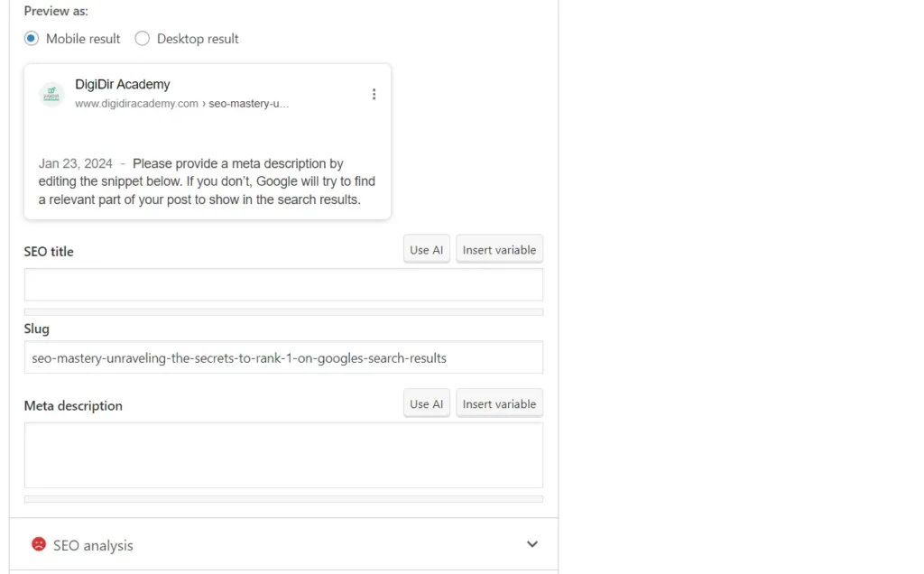Image resolution: width=924 pixels, height=574 pixels.
Task: Focus the Meta description text area
Action: point(283,455)
